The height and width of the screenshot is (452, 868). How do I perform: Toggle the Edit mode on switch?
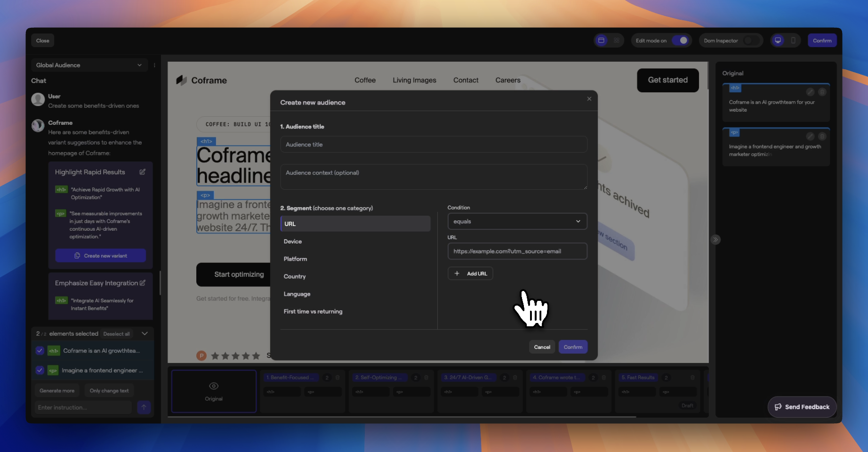[x=680, y=40]
